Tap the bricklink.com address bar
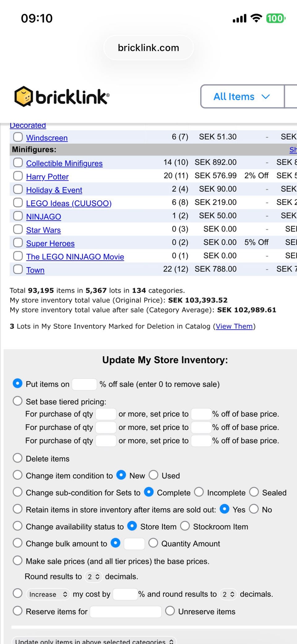Image resolution: width=297 pixels, height=644 pixels. tap(148, 48)
